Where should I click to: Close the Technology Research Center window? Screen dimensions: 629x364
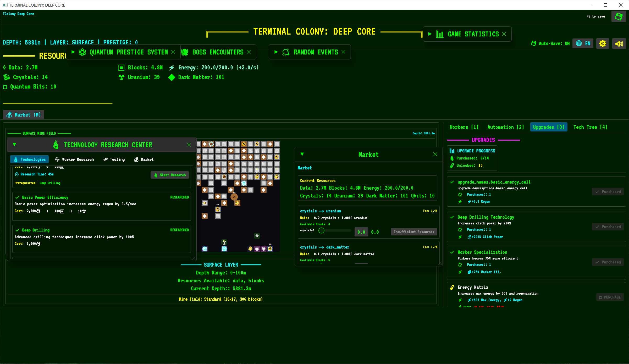point(189,145)
